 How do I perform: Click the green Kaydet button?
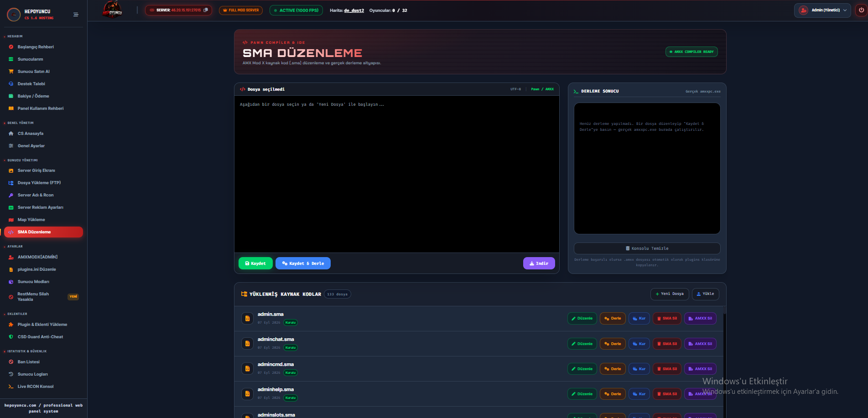[255, 263]
